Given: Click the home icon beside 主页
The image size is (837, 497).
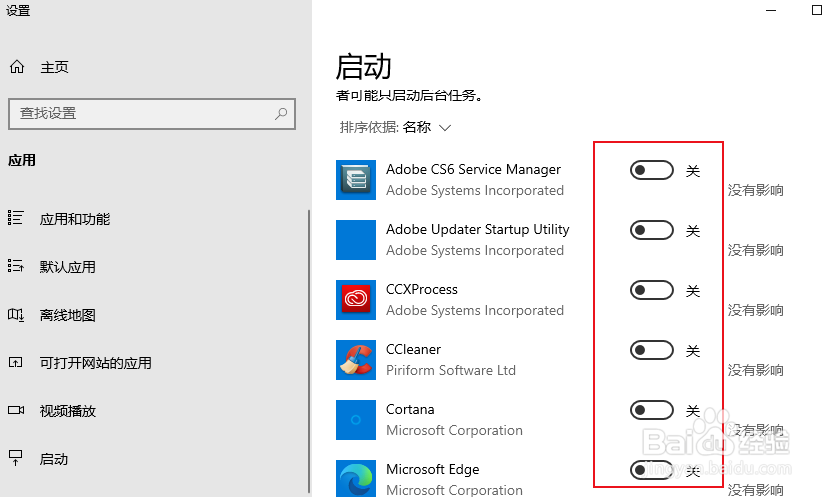Looking at the screenshot, I should tap(17, 67).
